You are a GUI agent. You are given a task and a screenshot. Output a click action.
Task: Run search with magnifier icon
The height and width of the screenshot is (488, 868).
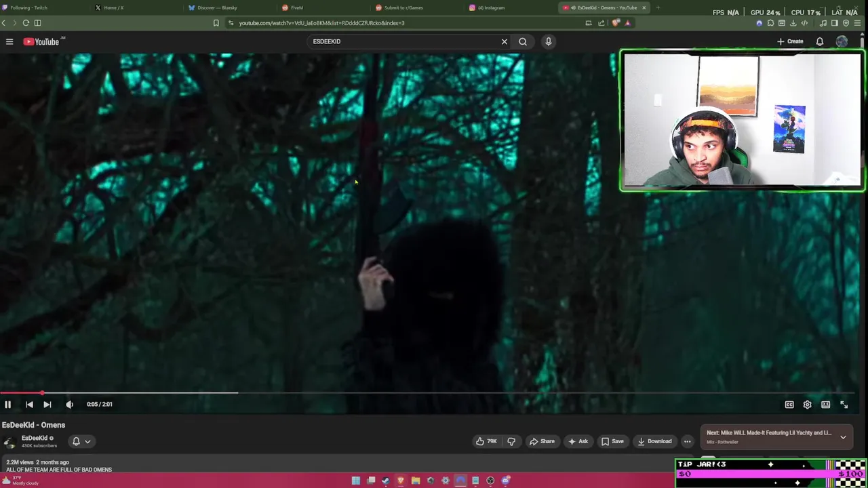[x=523, y=41]
